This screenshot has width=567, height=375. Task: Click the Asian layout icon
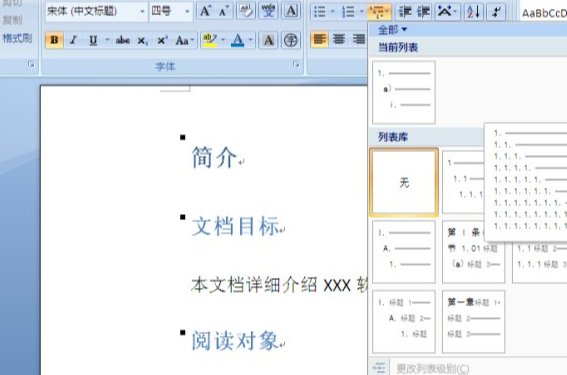tap(447, 12)
